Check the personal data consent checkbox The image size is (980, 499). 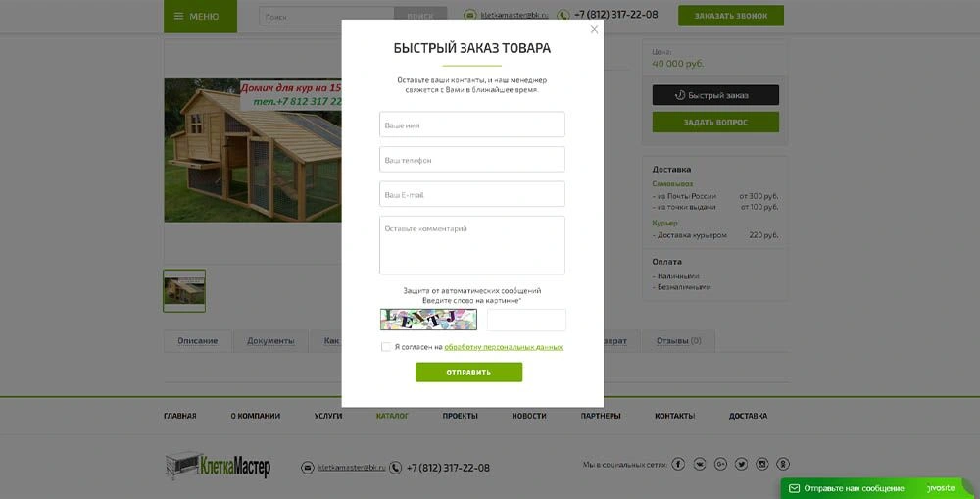pyautogui.click(x=385, y=347)
